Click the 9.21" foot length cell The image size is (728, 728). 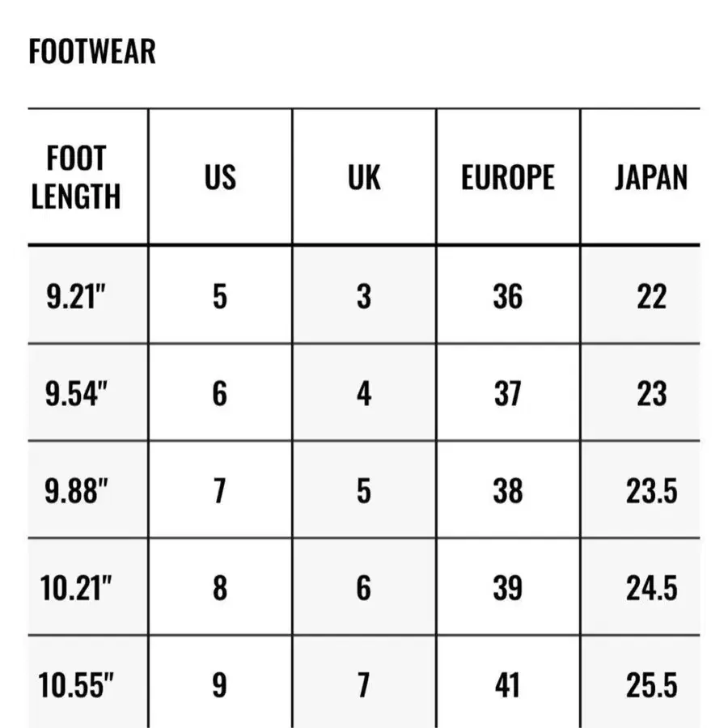point(76,297)
